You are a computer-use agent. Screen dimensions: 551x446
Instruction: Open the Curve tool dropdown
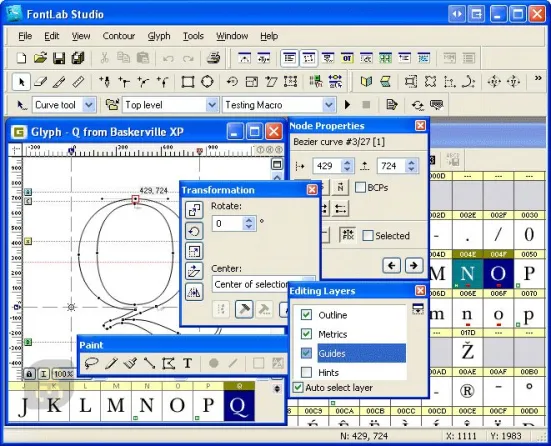click(89, 105)
